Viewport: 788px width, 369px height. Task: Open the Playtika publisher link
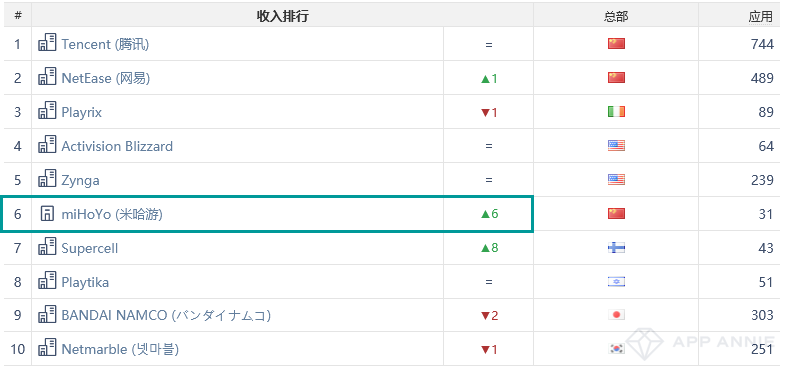tap(85, 282)
